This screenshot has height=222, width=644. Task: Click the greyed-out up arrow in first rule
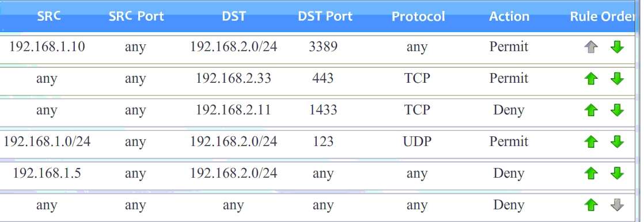click(590, 47)
